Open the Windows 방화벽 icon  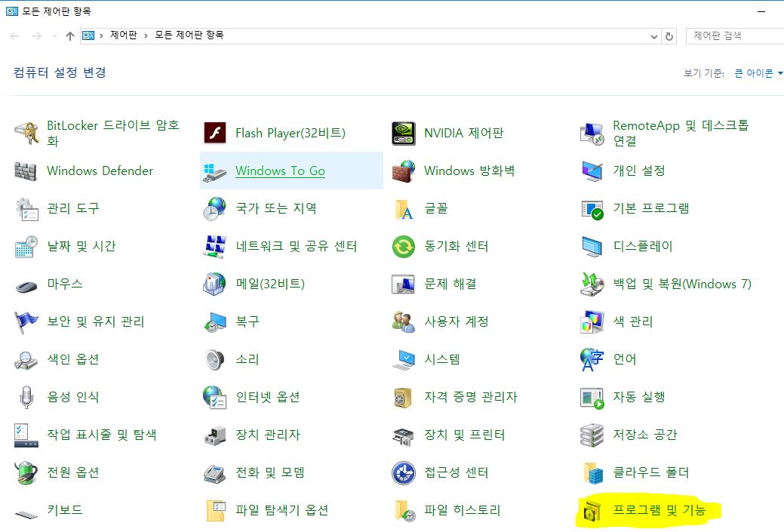(404, 171)
